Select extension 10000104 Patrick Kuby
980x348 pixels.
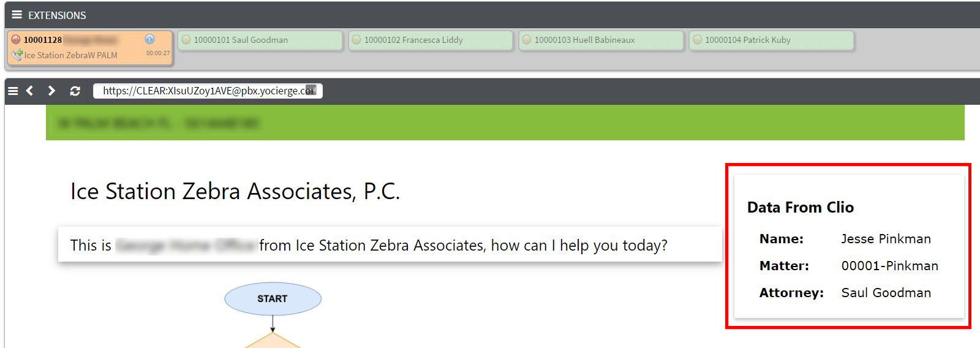click(x=771, y=40)
